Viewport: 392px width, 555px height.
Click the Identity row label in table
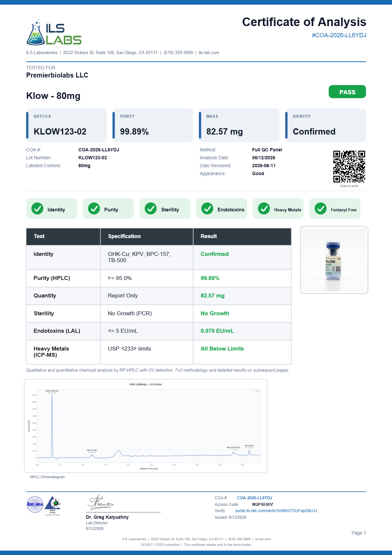coord(43,254)
